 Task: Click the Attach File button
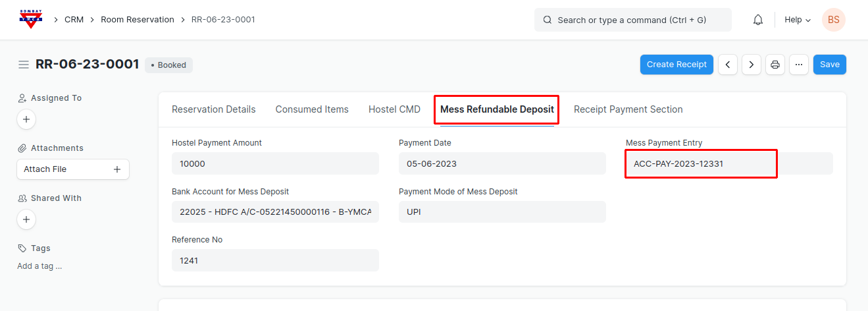tap(72, 169)
